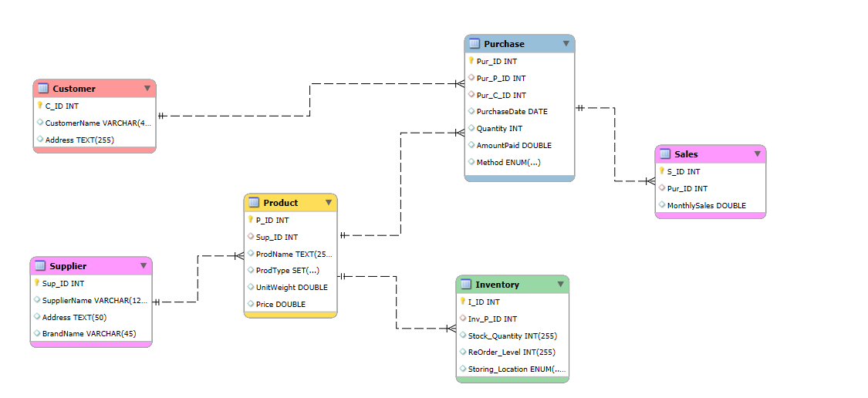Select the Product table title
The height and width of the screenshot is (398, 868).
click(281, 203)
